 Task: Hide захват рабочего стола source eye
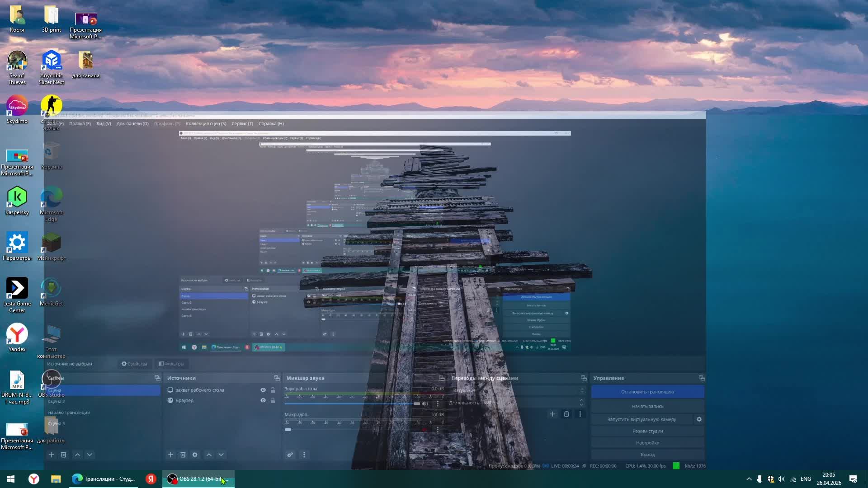point(263,390)
